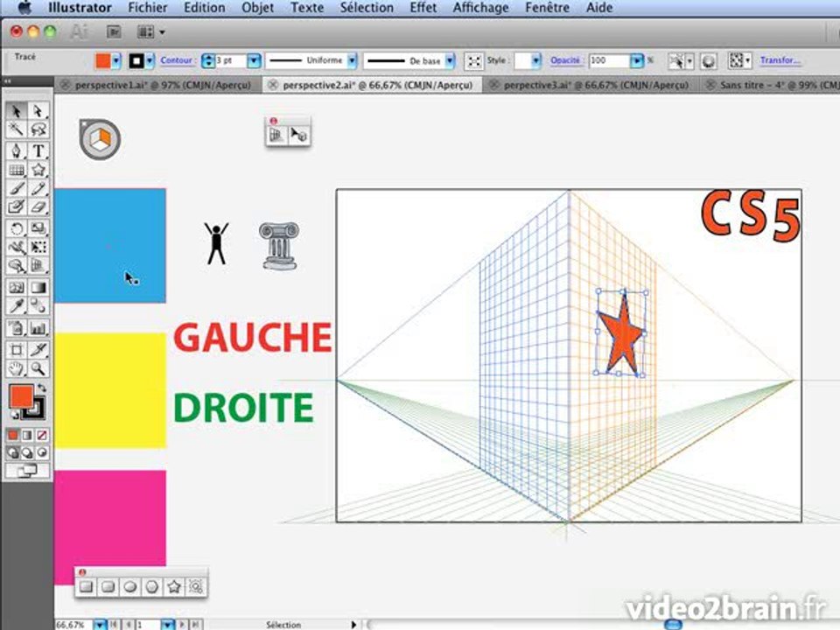Viewport: 840px width, 630px height.
Task: Select the Pencil tool
Action: tap(38, 189)
